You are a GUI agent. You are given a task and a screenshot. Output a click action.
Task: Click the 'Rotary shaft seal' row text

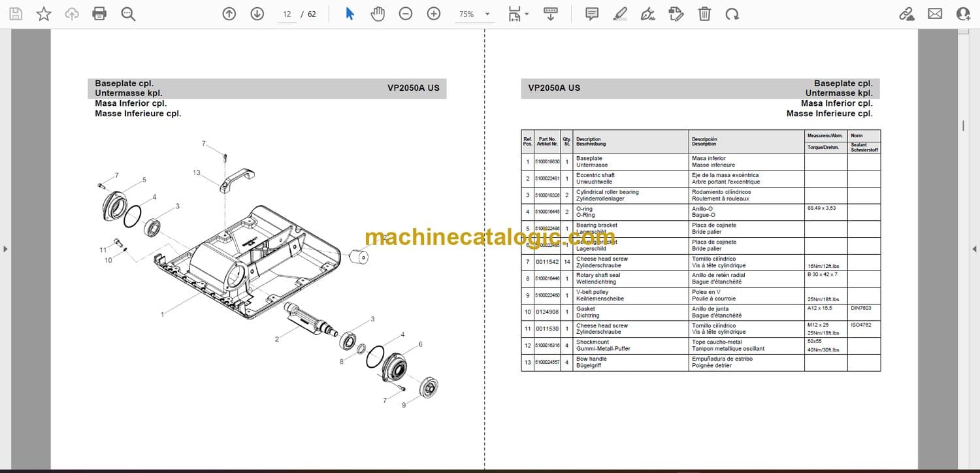(598, 275)
